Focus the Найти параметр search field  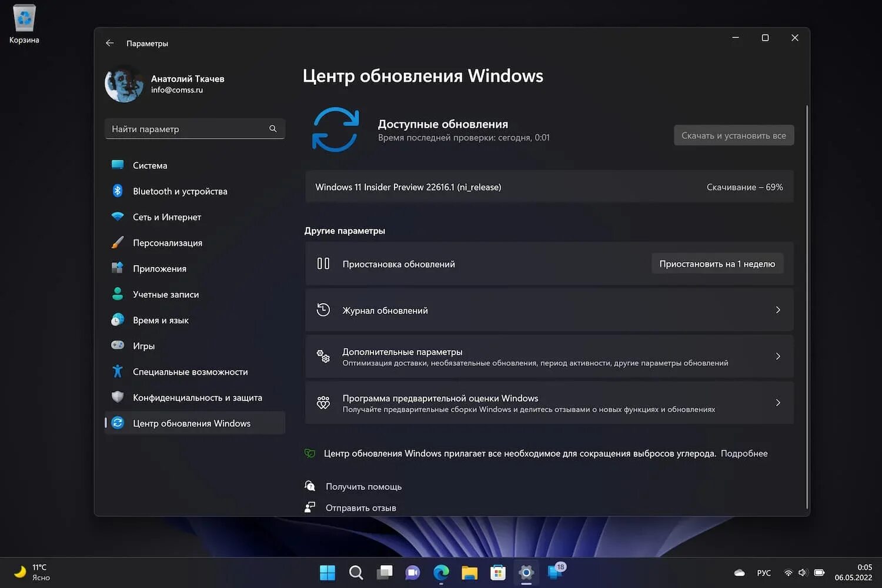(195, 129)
